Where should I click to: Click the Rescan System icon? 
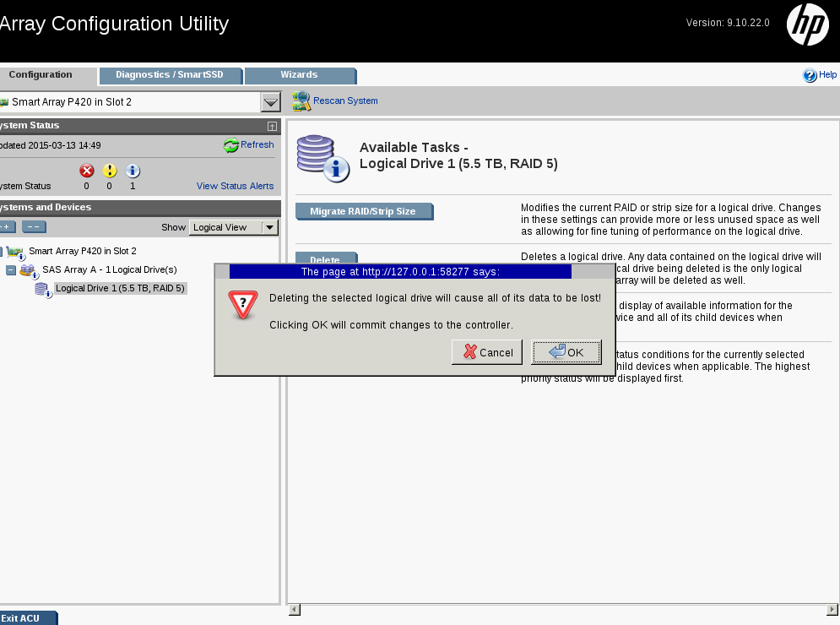tap(301, 101)
